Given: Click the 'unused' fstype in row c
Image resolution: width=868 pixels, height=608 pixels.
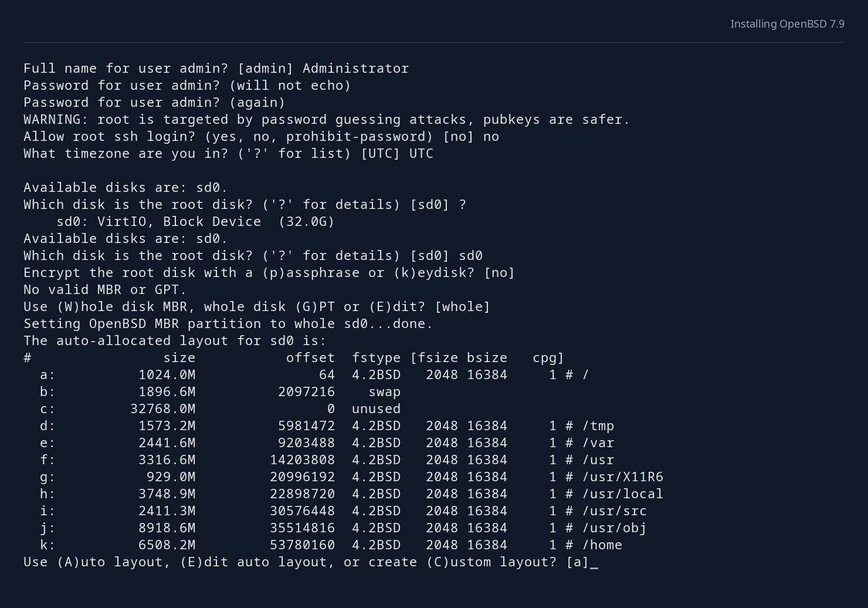Looking at the screenshot, I should pyautogui.click(x=376, y=408).
